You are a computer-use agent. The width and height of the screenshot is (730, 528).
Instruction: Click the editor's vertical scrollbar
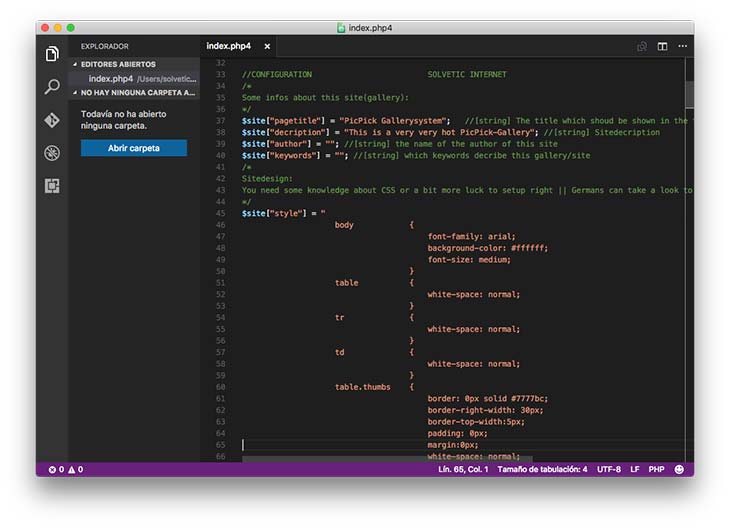(x=689, y=94)
